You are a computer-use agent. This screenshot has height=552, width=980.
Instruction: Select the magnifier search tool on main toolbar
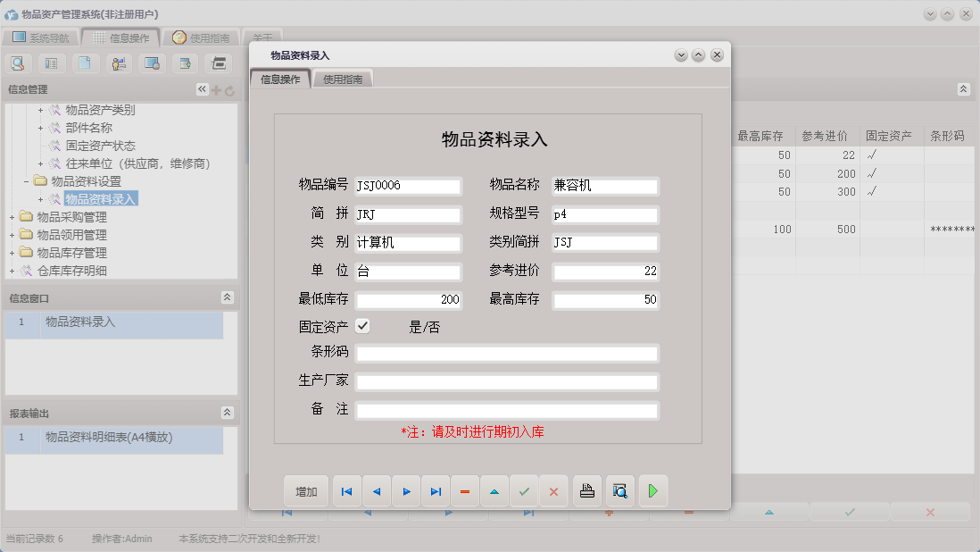[18, 63]
